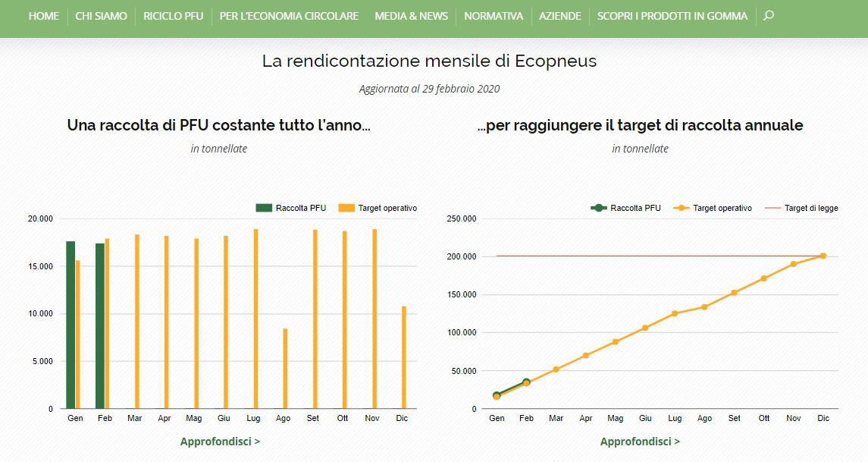Click the Dic point on the orange line
Image resolution: width=868 pixels, height=462 pixels.
coord(823,256)
